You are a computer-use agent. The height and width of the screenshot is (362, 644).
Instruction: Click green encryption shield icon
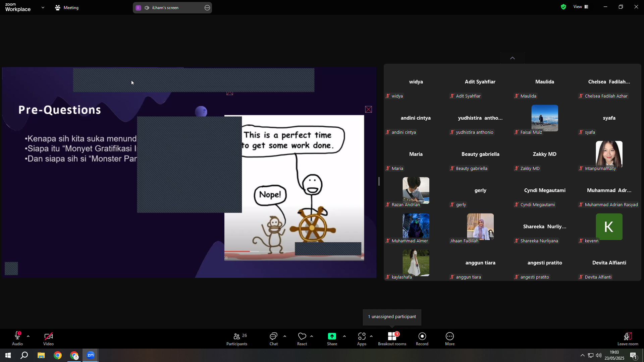pyautogui.click(x=563, y=7)
